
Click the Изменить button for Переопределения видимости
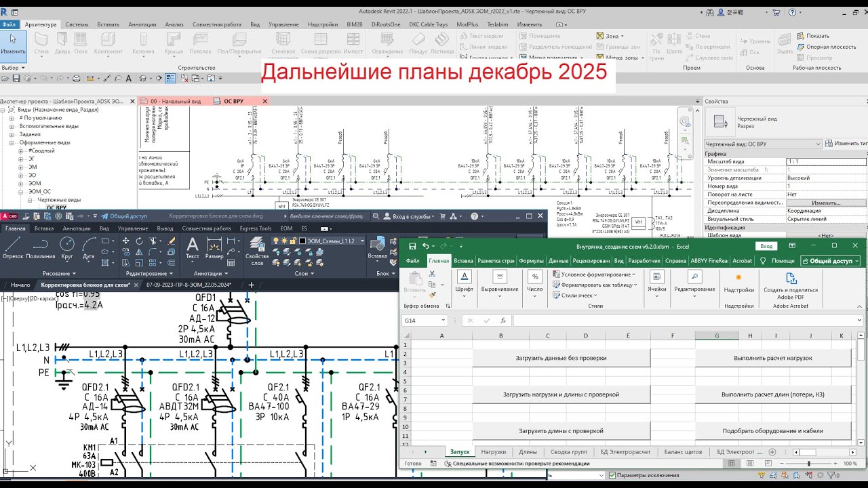point(826,203)
